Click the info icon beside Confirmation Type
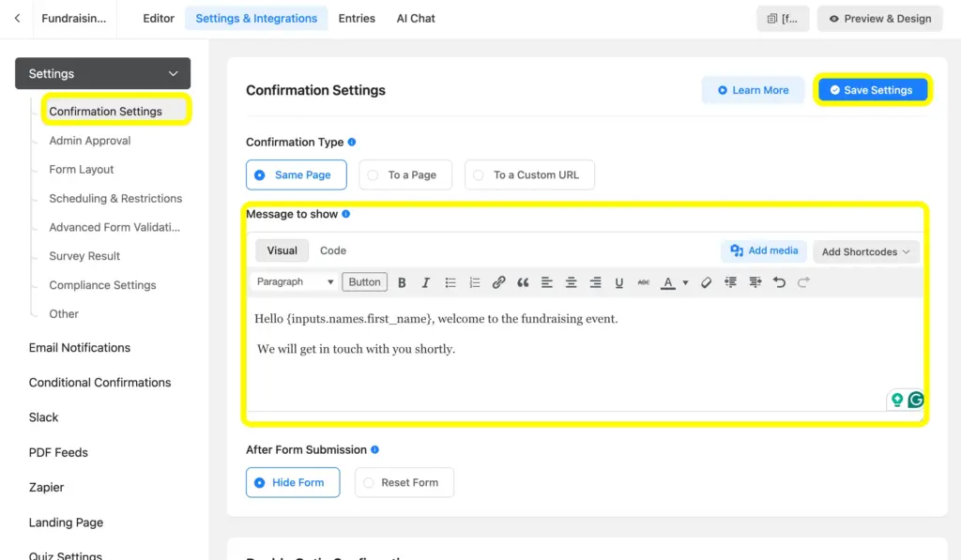The height and width of the screenshot is (560, 961). [x=352, y=143]
